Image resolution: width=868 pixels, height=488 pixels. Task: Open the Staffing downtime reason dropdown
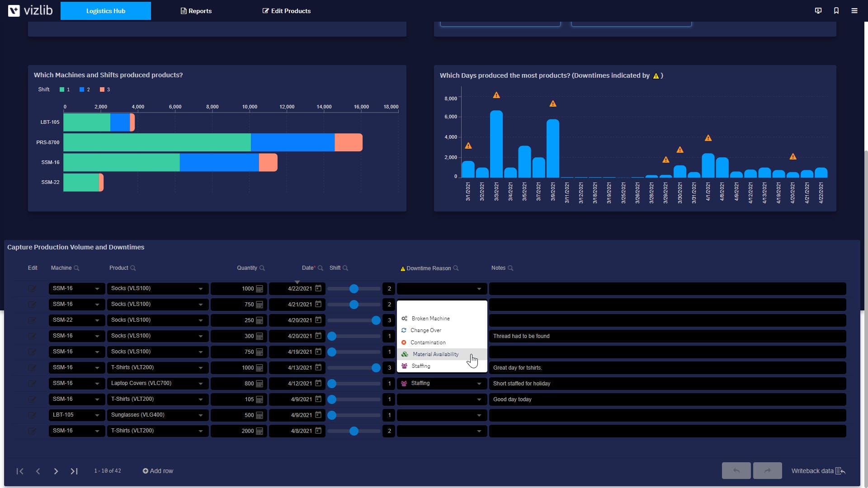[x=479, y=384]
